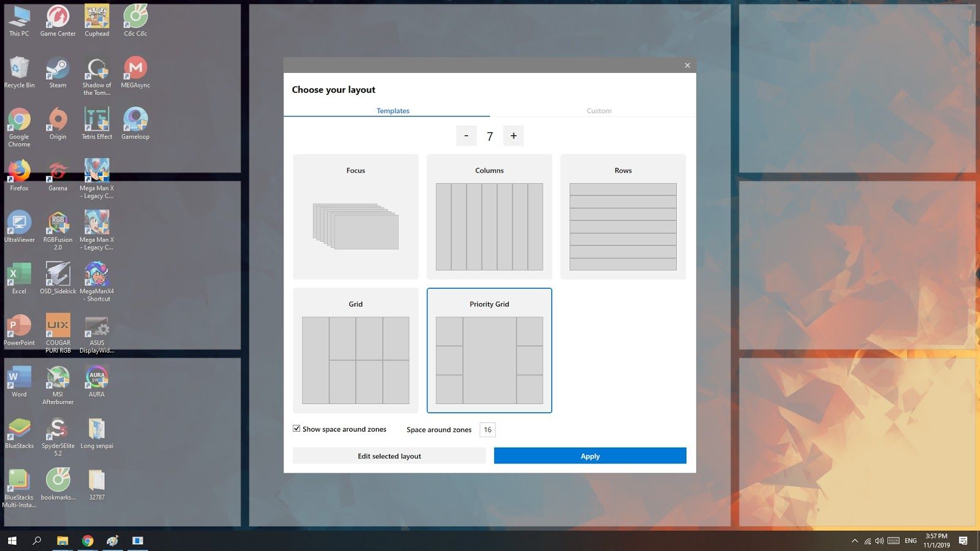Launch MSI Afterburner
Image resolution: width=980 pixels, height=551 pixels.
[x=57, y=377]
